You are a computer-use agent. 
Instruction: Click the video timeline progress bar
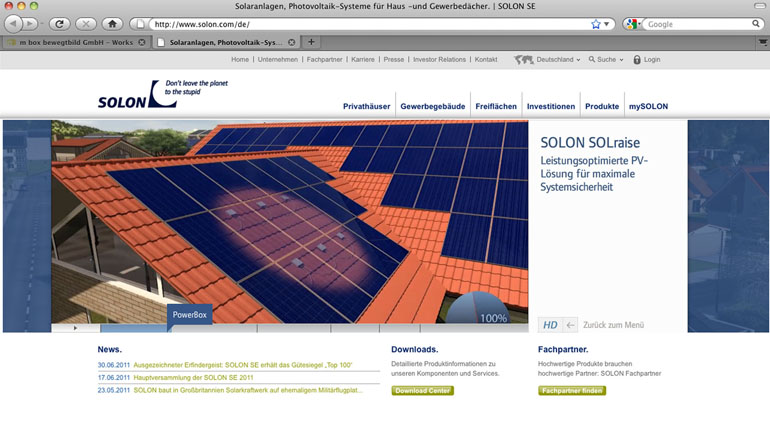tap(314, 328)
